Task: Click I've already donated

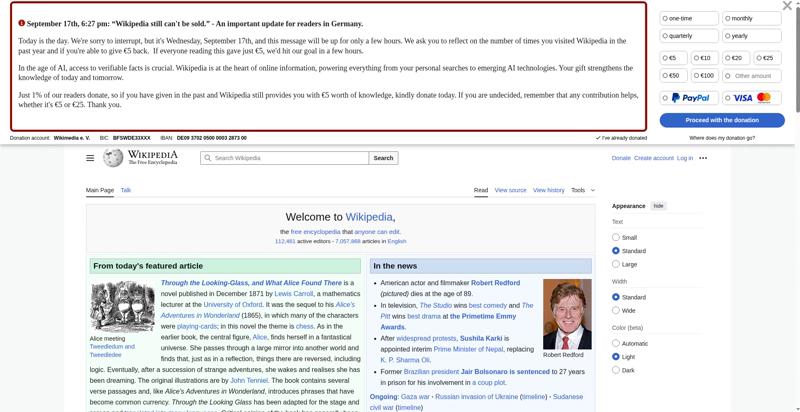Action: [x=621, y=138]
